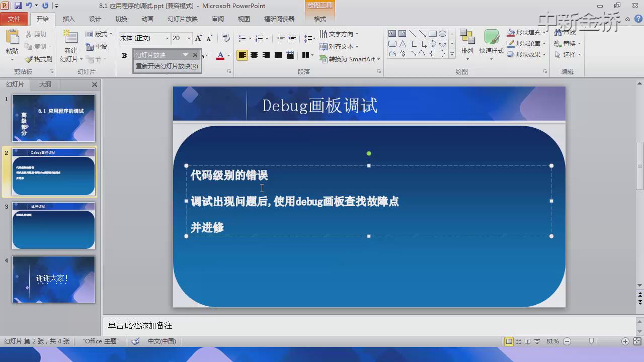Select the isosceles triangle shape
The height and width of the screenshot is (362, 644).
403,44
